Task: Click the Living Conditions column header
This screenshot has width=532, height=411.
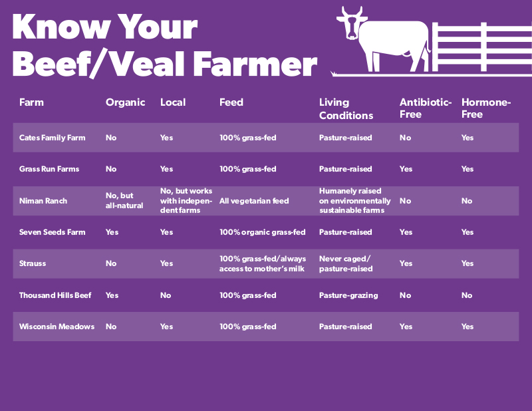Action: click(x=346, y=108)
